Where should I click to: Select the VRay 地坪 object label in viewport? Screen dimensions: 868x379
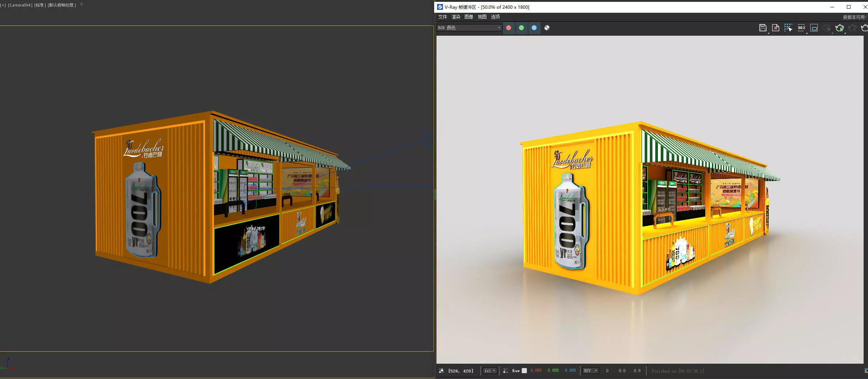click(x=255, y=228)
